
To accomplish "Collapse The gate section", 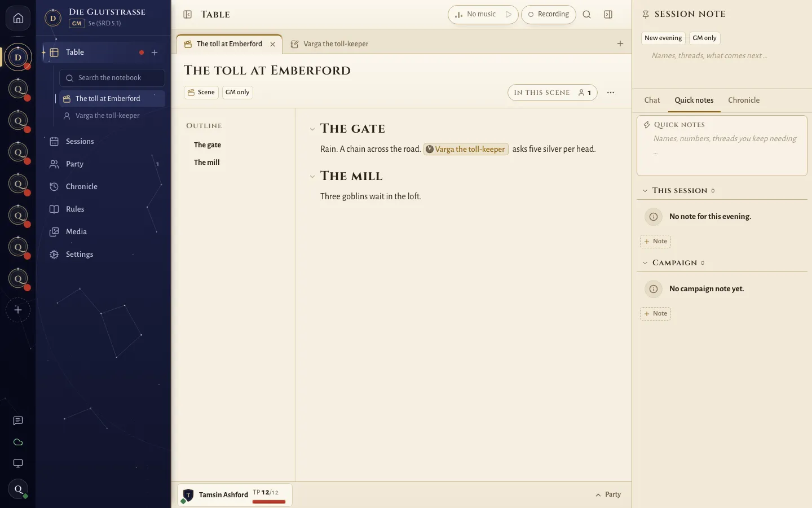I will click(312, 129).
